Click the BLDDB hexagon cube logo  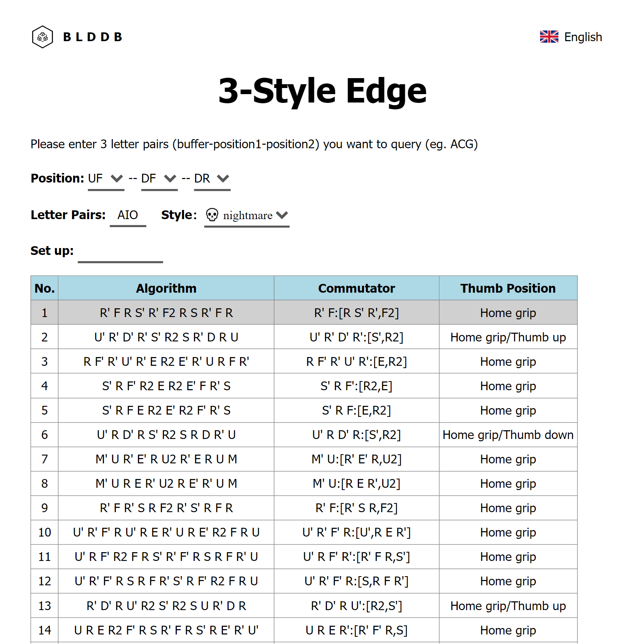pos(43,37)
